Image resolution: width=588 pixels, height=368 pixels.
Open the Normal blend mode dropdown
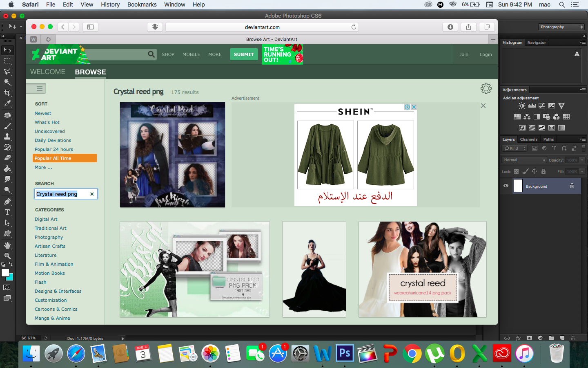[x=524, y=160]
